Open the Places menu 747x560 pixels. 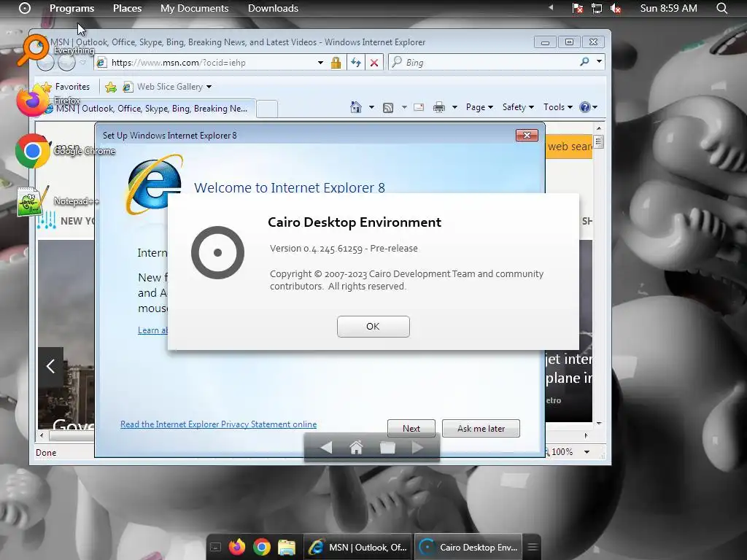coord(127,8)
